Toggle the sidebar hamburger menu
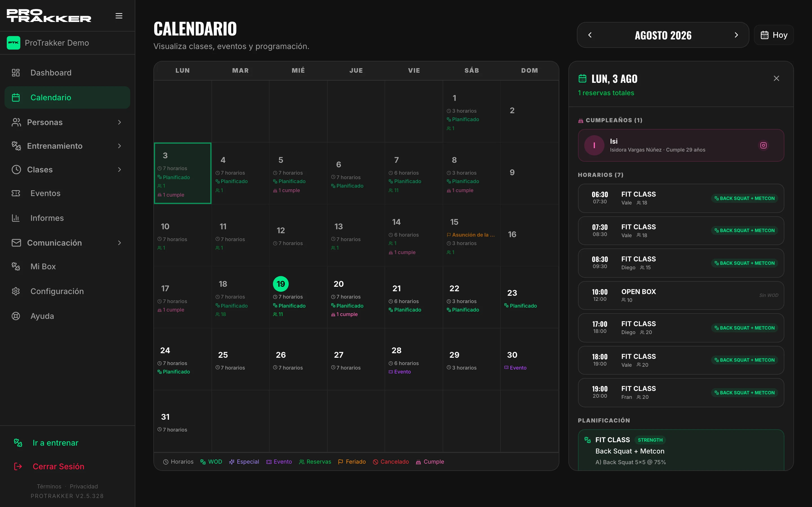The height and width of the screenshot is (507, 812). click(x=119, y=16)
